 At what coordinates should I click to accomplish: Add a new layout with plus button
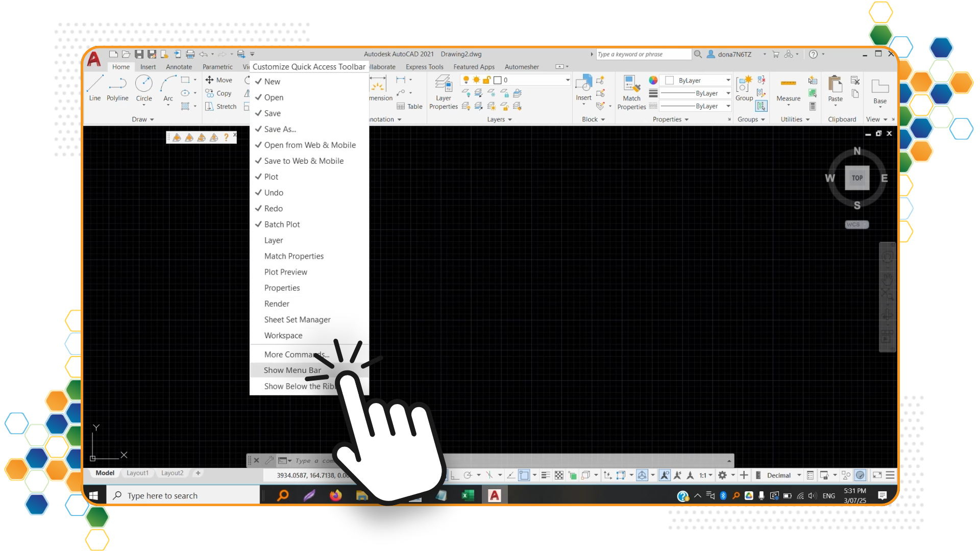[x=198, y=473]
